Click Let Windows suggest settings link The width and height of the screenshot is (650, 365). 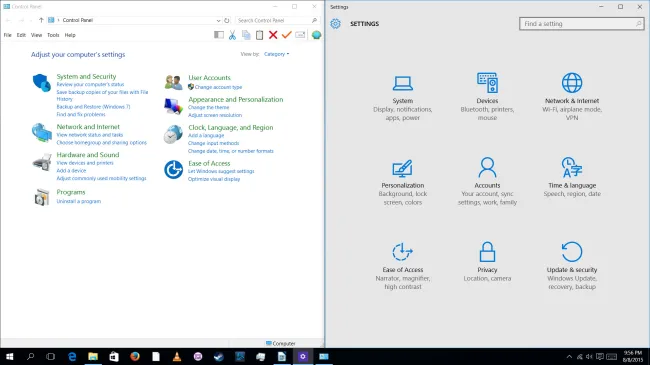pos(221,171)
